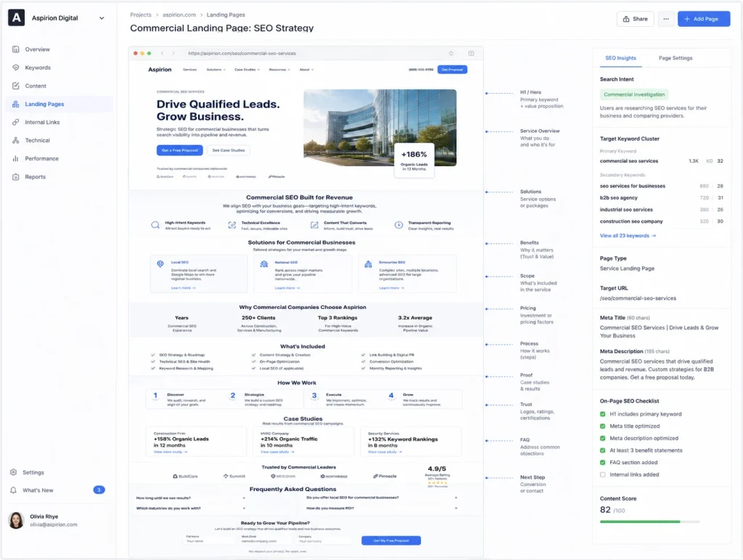Expand the Case Studies menu in preview
This screenshot has height=560, width=743.
247,70
